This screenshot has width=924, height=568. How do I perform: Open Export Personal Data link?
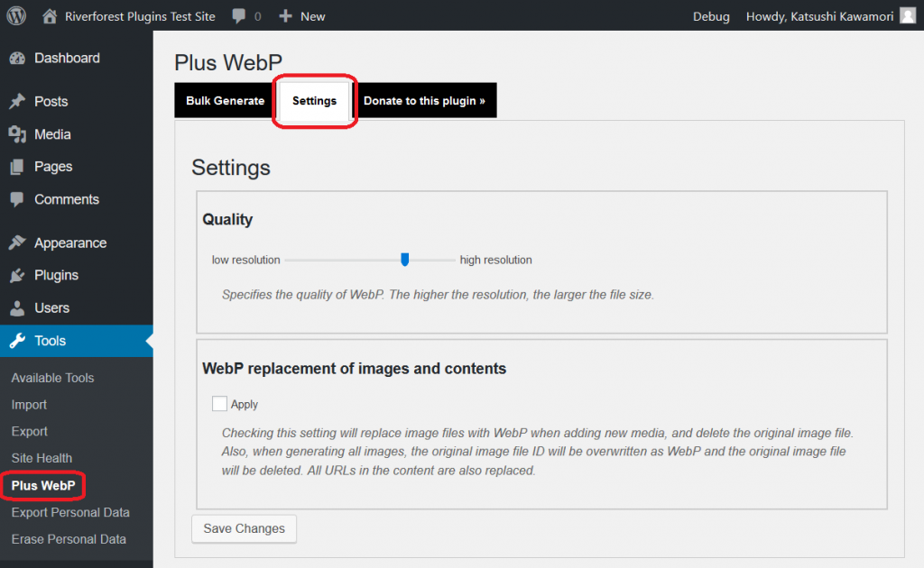point(70,512)
